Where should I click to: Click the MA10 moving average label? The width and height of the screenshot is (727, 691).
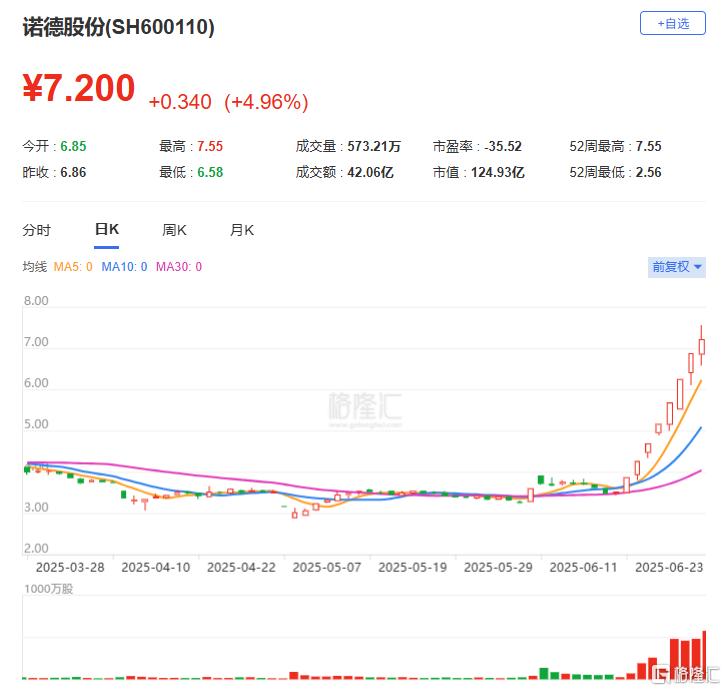124,267
